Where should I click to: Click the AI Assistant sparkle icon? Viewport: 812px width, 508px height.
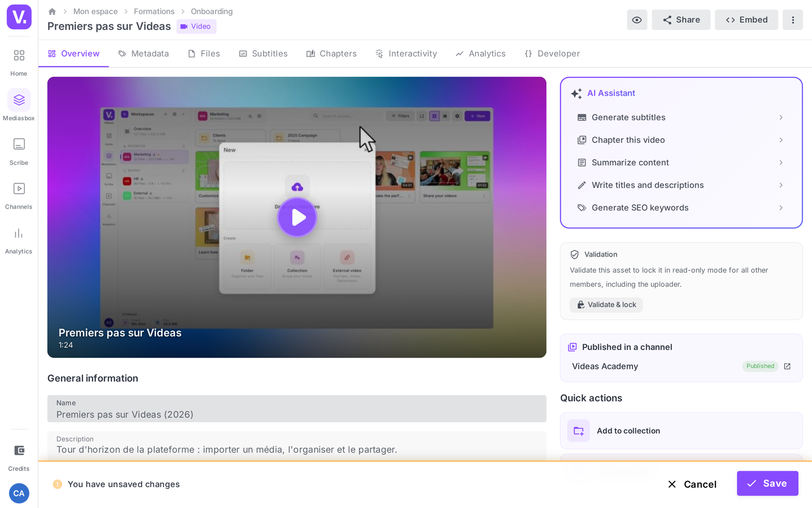pyautogui.click(x=576, y=93)
